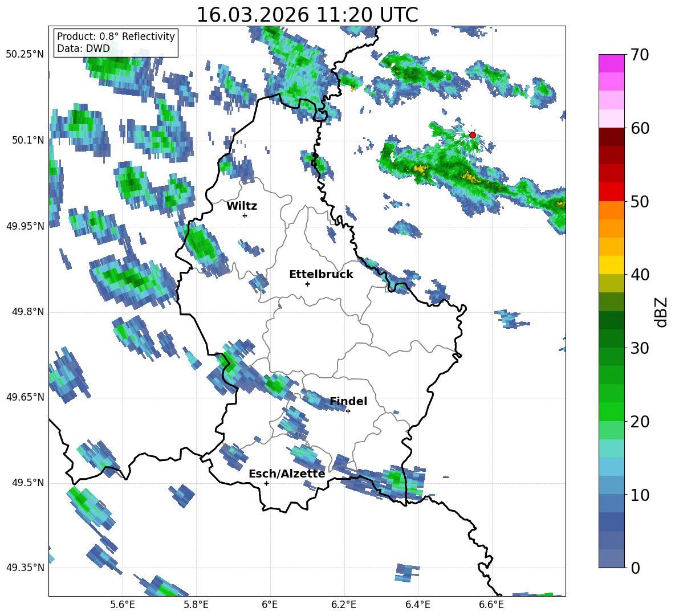Click the Ettelbruck city label

(321, 275)
